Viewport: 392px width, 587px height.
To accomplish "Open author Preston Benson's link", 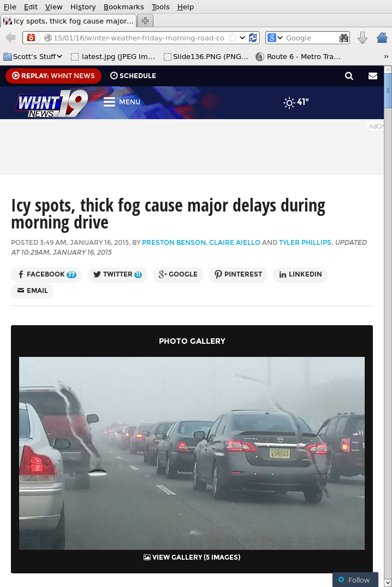I will coord(174,243).
